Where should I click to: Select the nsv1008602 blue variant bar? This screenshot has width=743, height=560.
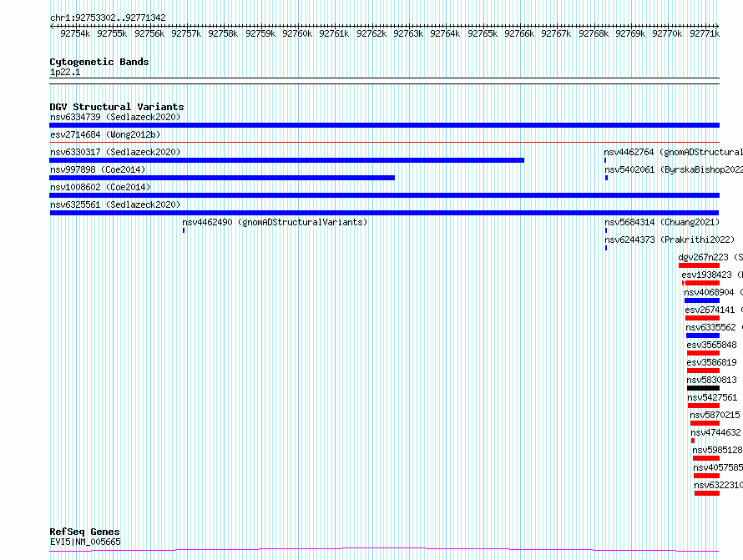click(384, 195)
